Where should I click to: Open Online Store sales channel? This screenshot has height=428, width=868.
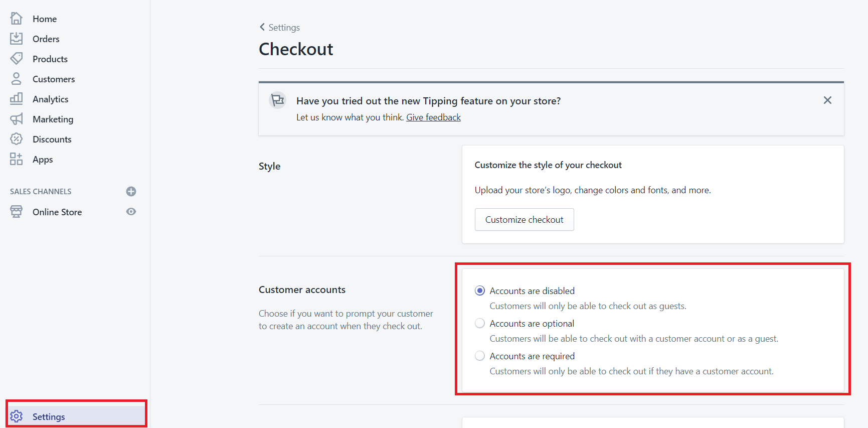pyautogui.click(x=57, y=212)
